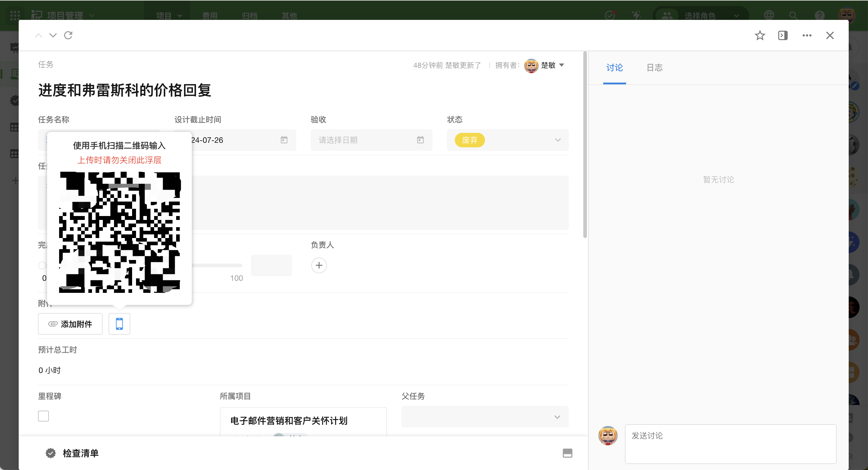868x470 pixels.
Task: Open the 父任务 dropdown
Action: (485, 417)
